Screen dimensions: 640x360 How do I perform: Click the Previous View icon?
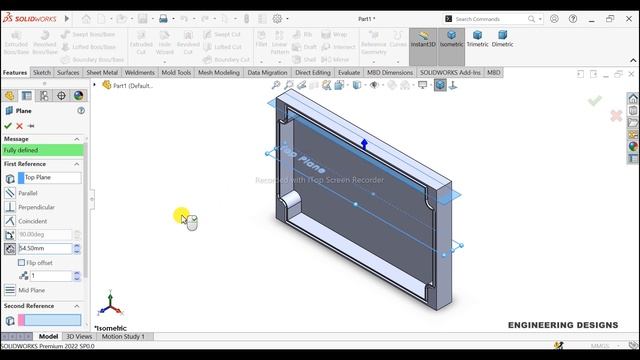coord(302,85)
